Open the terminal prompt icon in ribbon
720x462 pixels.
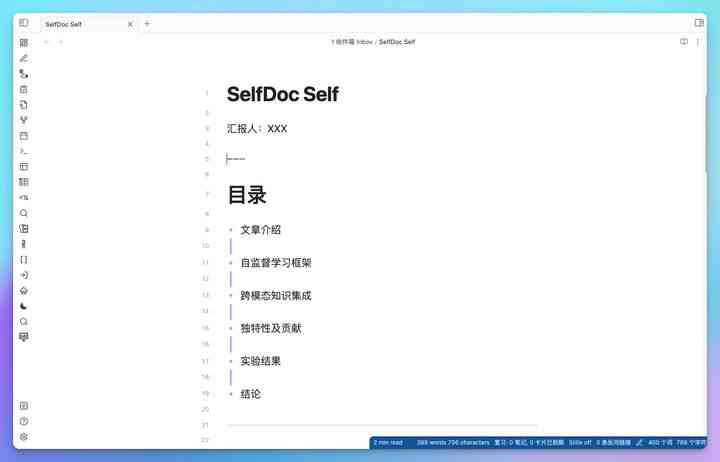point(24,152)
